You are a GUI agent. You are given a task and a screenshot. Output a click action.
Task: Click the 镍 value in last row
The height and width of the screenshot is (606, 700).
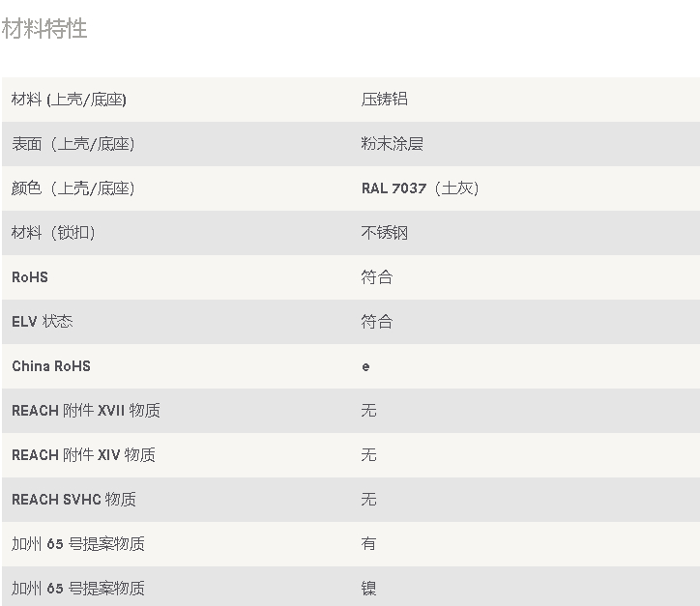pyautogui.click(x=368, y=589)
